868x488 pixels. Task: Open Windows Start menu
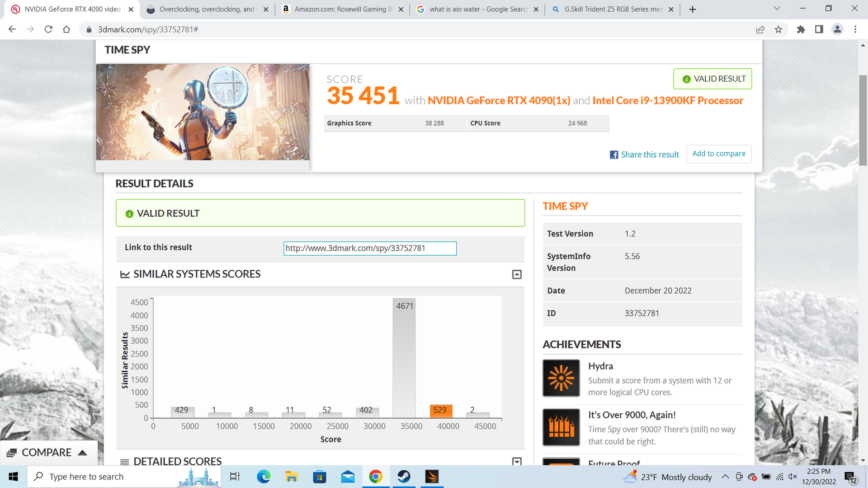pos(13,477)
